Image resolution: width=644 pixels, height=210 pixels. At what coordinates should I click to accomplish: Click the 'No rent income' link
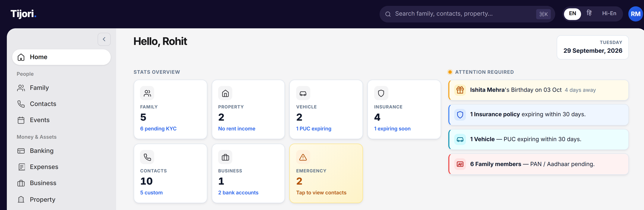click(x=237, y=129)
